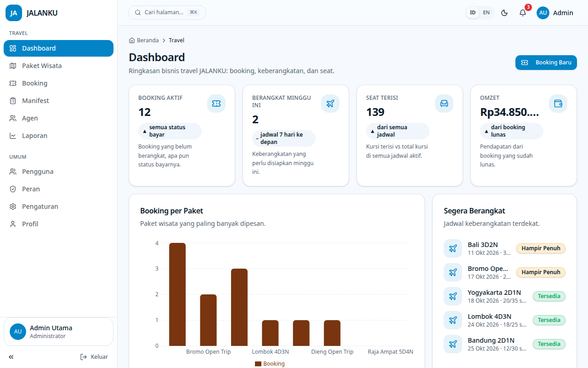Click plane icon beside Yogyakarta 2D1N

[x=453, y=296]
